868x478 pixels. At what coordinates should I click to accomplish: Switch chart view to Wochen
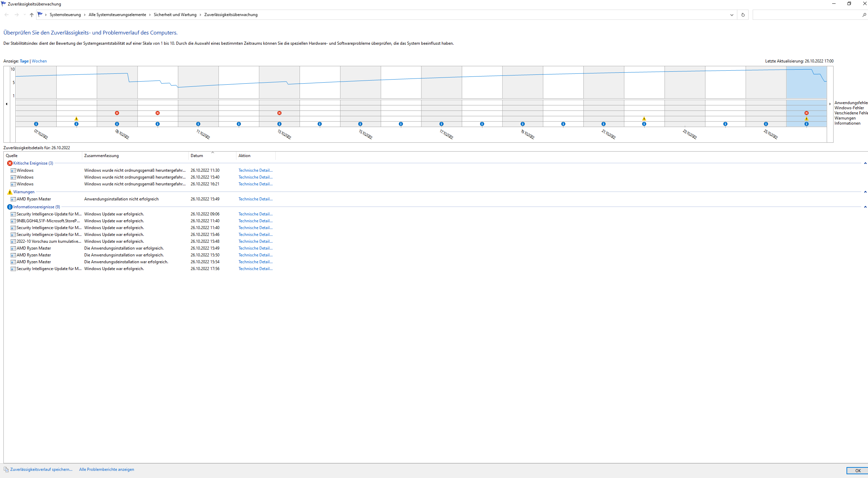pos(39,61)
